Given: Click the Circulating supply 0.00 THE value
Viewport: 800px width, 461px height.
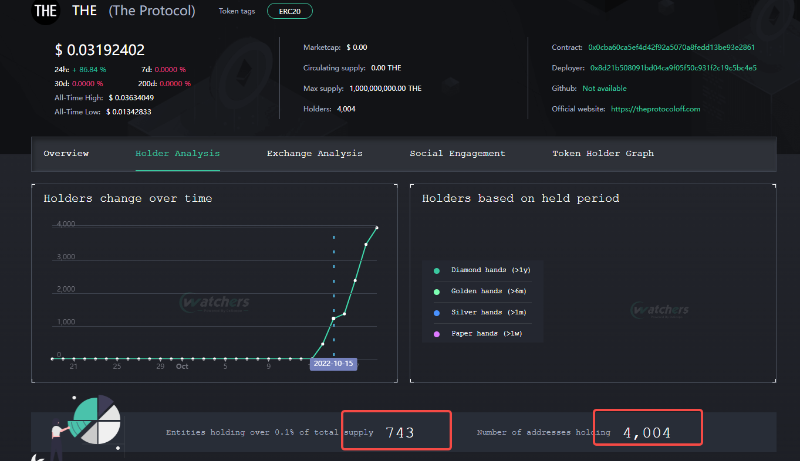Looking at the screenshot, I should (386, 68).
